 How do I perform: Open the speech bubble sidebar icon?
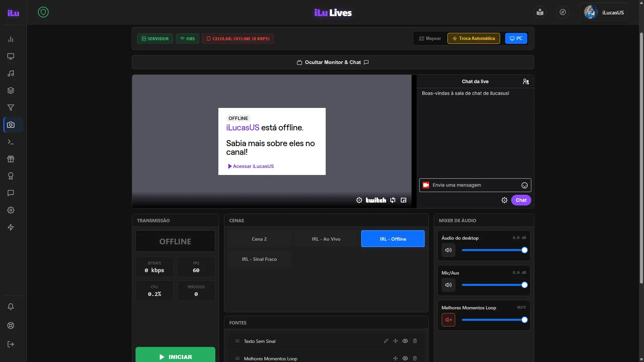pyautogui.click(x=11, y=193)
